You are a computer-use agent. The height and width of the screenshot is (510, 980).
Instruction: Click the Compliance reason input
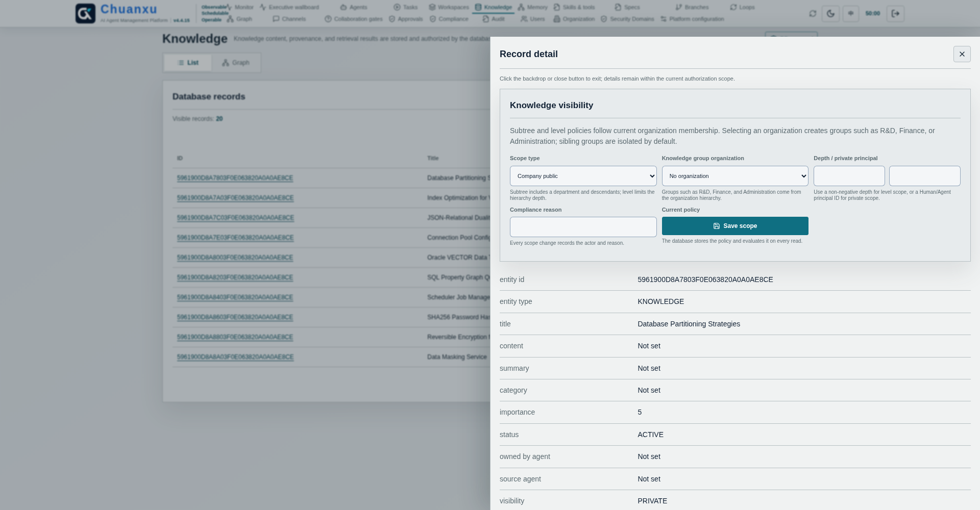(x=583, y=227)
